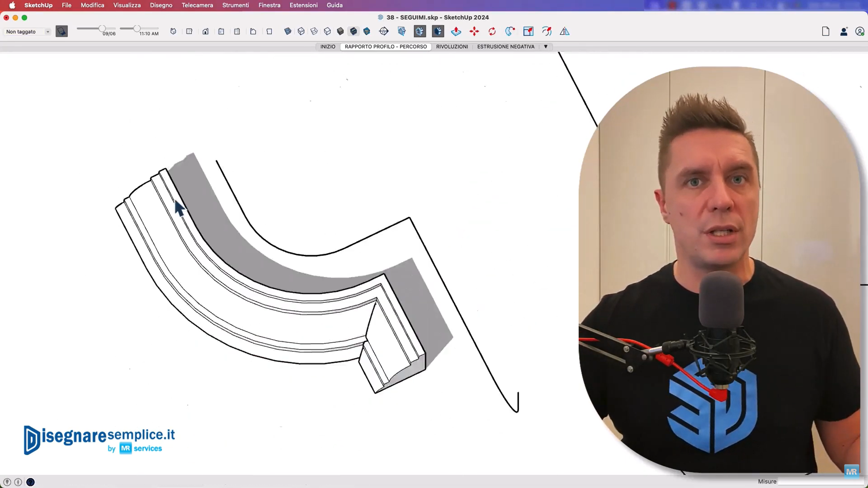Select the Move tool
Viewport: 868px width, 488px height.
474,32
